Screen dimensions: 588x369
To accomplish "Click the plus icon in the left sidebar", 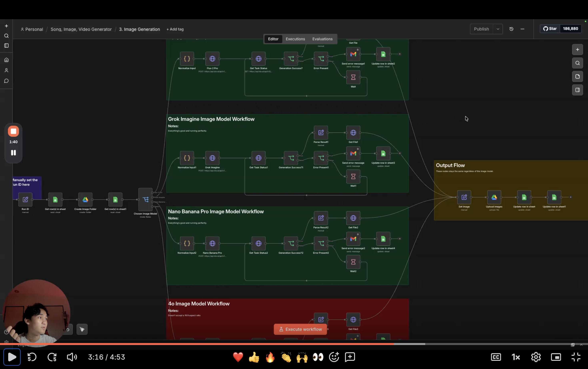I will [x=6, y=26].
